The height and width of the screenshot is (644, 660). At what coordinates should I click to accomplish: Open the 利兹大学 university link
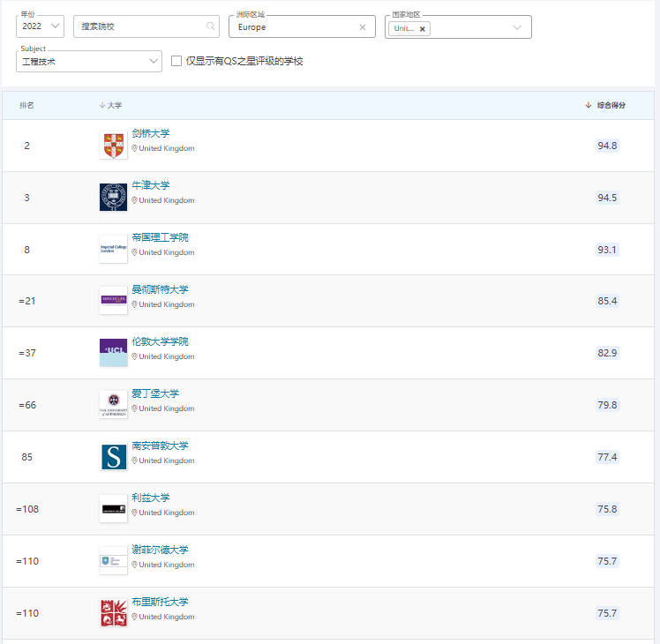point(151,498)
